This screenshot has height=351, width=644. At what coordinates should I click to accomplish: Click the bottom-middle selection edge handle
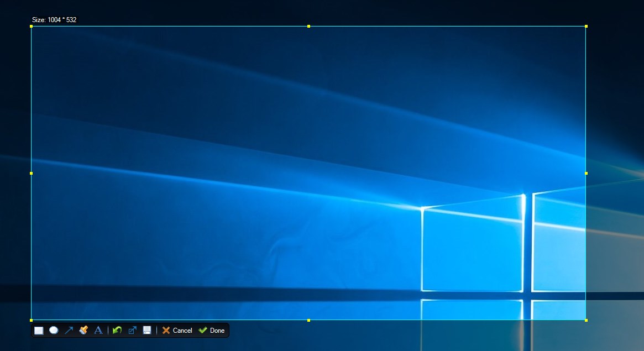(x=309, y=320)
